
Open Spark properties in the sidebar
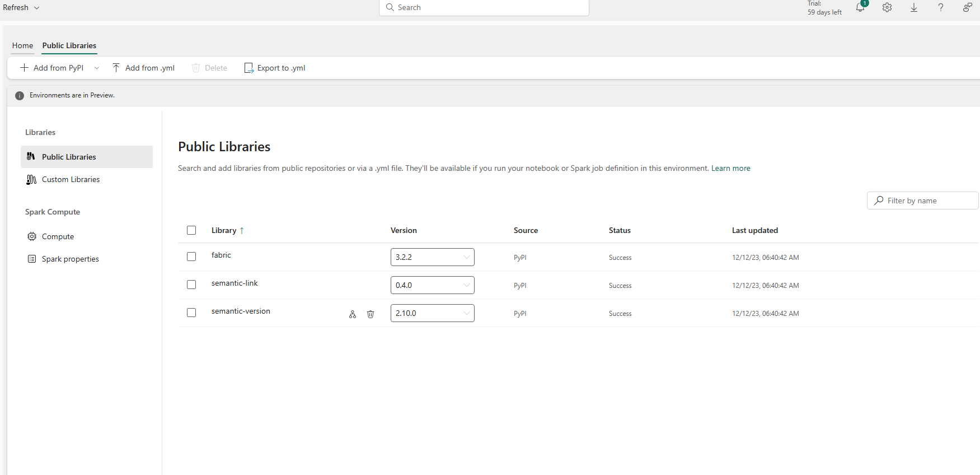tap(87, 259)
